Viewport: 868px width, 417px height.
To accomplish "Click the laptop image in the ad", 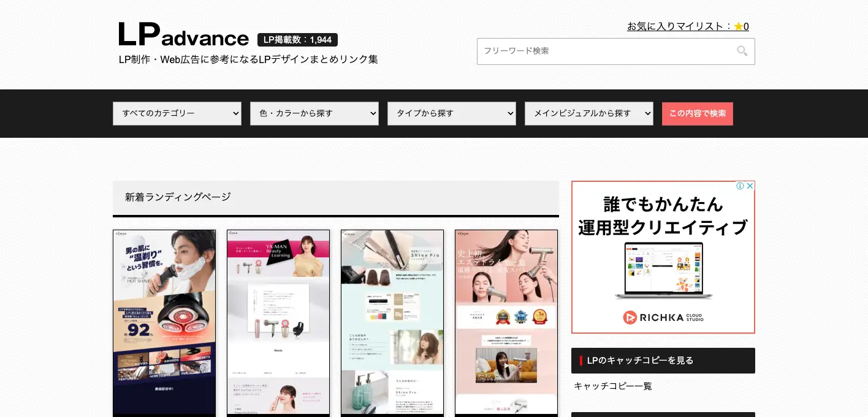I will pyautogui.click(x=663, y=271).
